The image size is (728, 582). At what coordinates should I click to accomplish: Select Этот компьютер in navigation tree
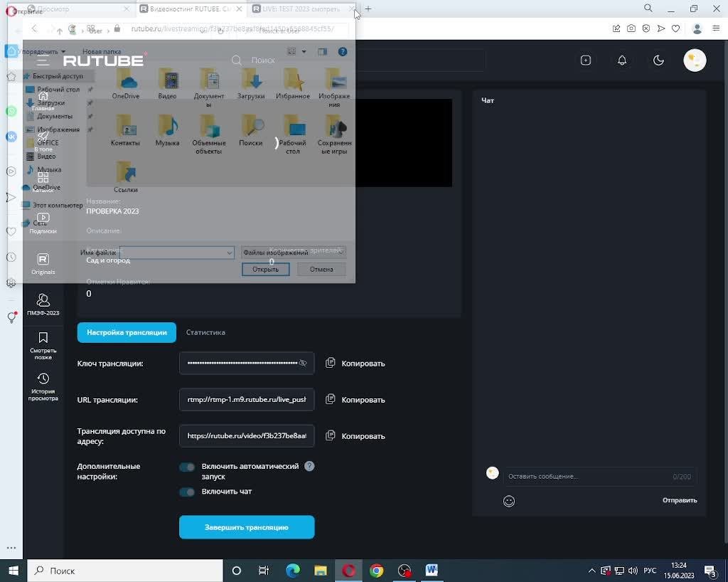coord(57,205)
